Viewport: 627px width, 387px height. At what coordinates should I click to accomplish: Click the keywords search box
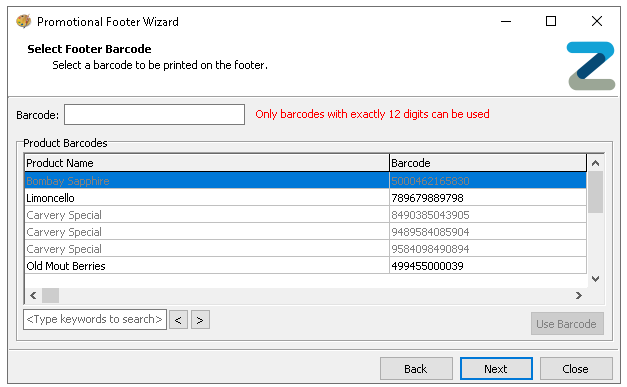(95, 319)
